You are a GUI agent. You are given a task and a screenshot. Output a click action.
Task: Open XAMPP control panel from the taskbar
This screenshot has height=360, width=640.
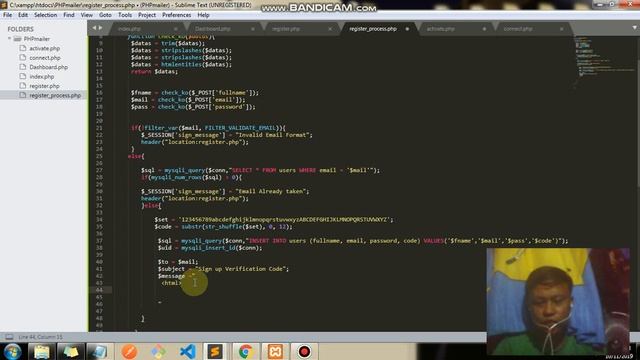(275, 351)
